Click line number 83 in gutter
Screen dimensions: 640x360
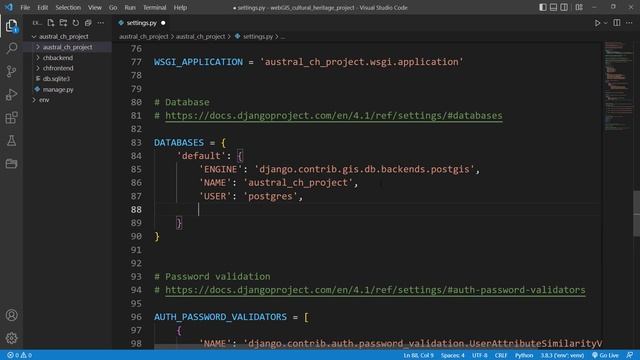tap(136, 142)
